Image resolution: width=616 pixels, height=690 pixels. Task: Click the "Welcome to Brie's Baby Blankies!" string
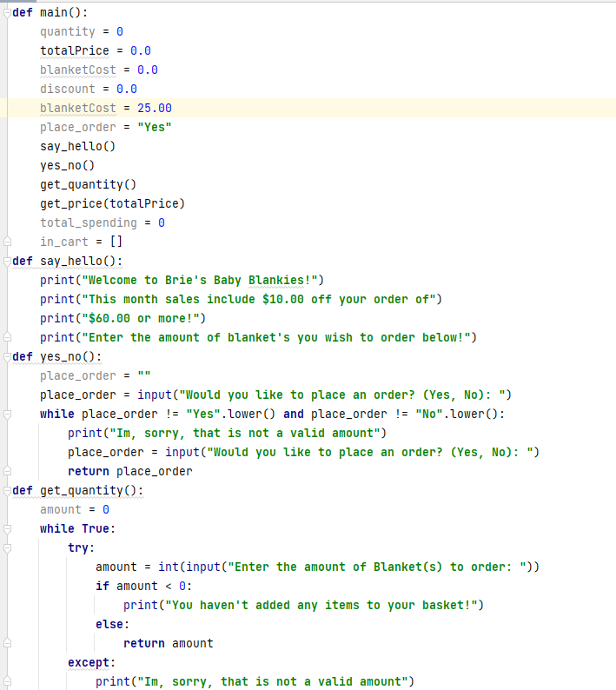(x=199, y=281)
